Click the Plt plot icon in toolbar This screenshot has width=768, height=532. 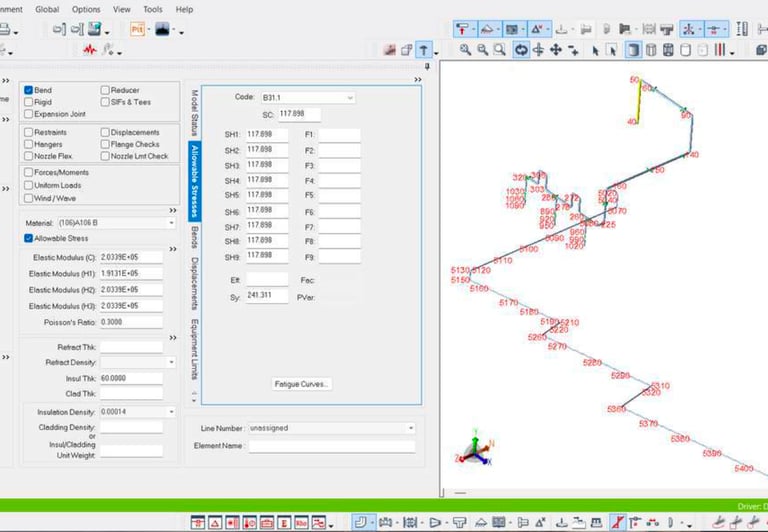(x=137, y=29)
